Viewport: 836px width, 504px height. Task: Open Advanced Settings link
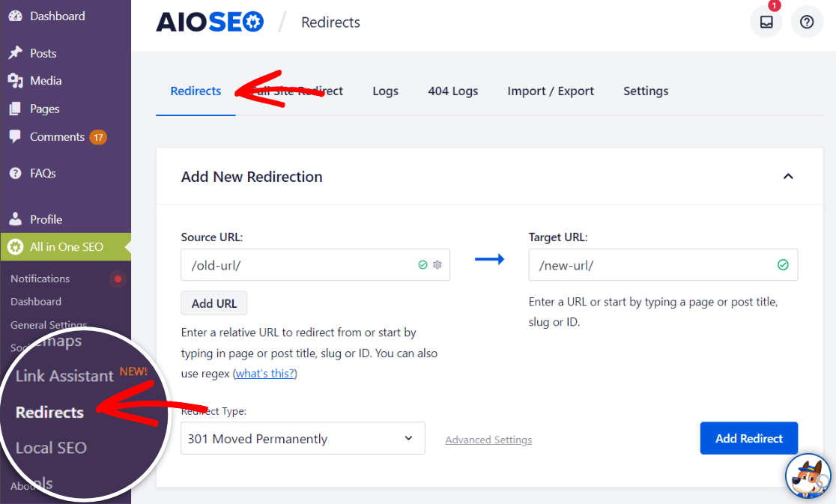[x=488, y=440]
